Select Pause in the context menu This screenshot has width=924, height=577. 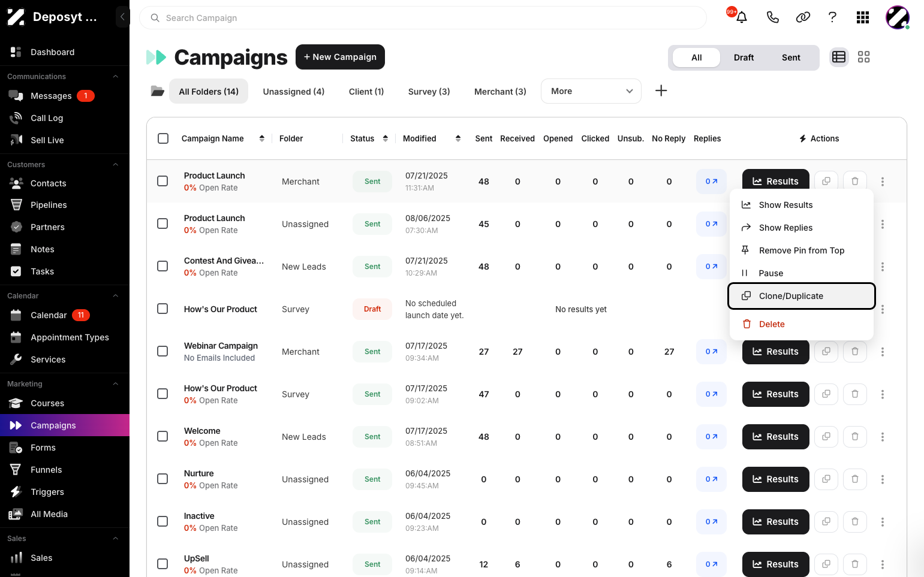pos(801,273)
